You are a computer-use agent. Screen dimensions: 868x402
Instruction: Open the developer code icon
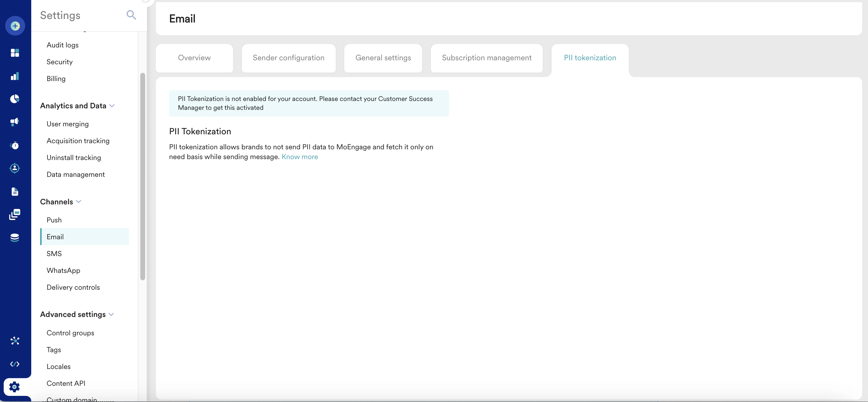(15, 364)
